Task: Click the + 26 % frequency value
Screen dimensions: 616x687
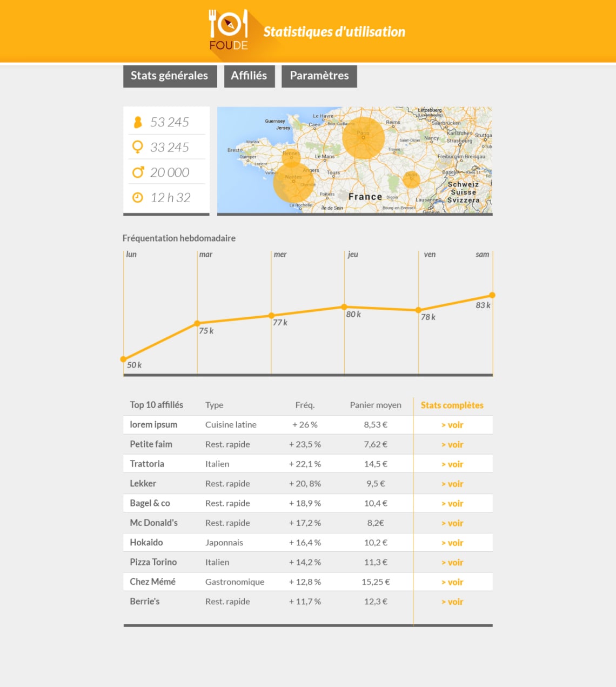Action: point(305,425)
